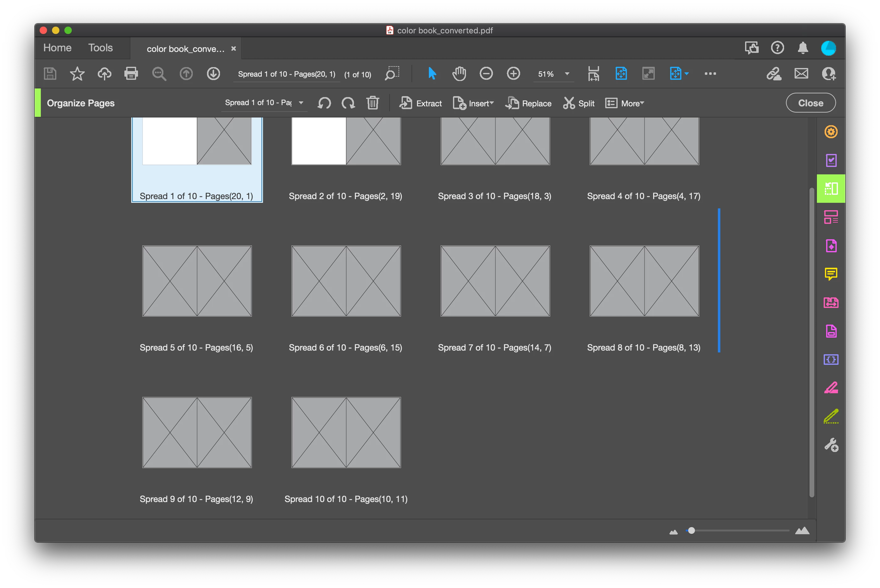880x588 pixels.
Task: Activate the arrow Selection tool
Action: pos(432,74)
